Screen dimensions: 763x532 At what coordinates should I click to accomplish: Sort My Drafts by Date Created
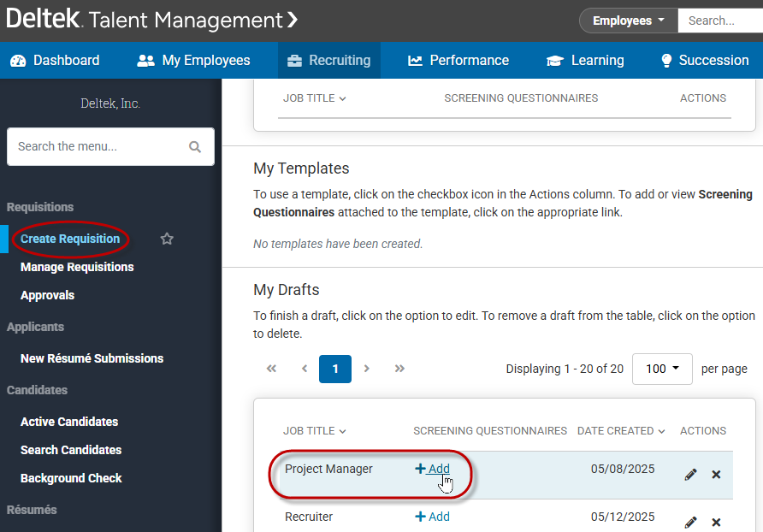point(621,431)
